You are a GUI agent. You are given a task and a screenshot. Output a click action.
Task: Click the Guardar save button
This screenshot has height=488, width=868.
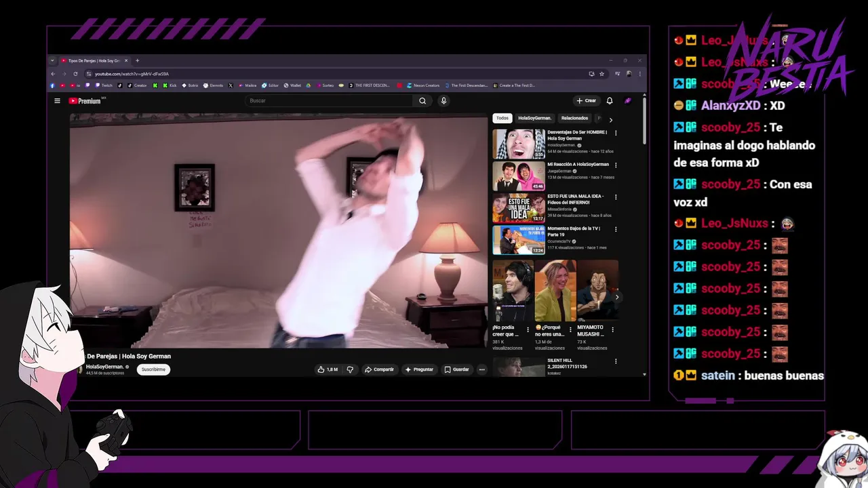coord(456,369)
